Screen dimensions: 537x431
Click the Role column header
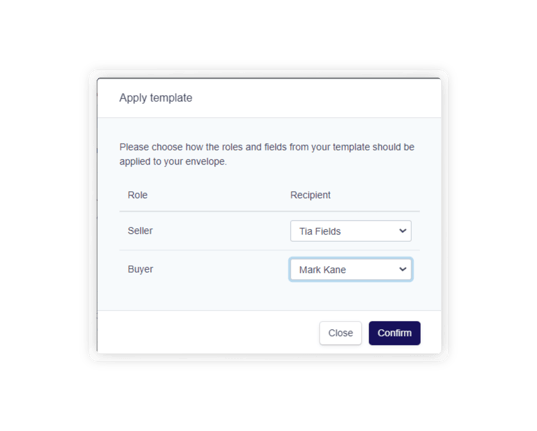[138, 195]
